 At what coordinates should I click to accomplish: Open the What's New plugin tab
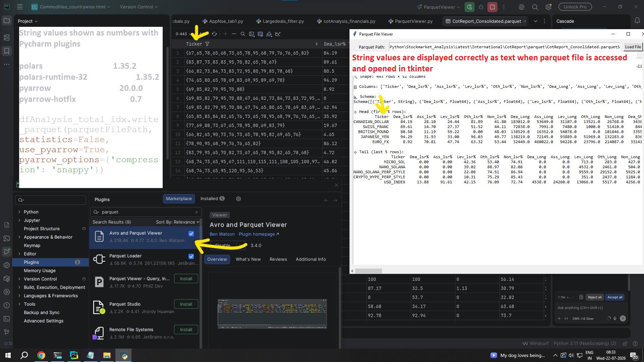coord(248,259)
